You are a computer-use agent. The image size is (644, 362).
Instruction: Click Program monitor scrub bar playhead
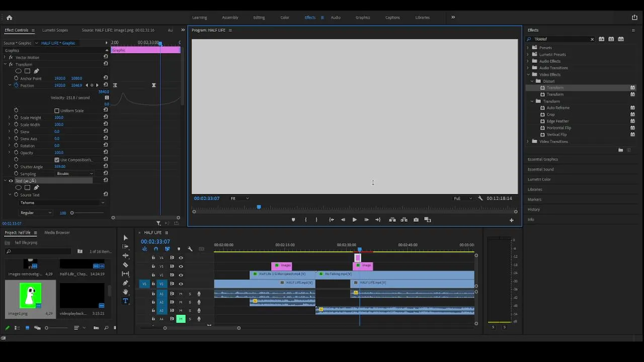coord(259,207)
